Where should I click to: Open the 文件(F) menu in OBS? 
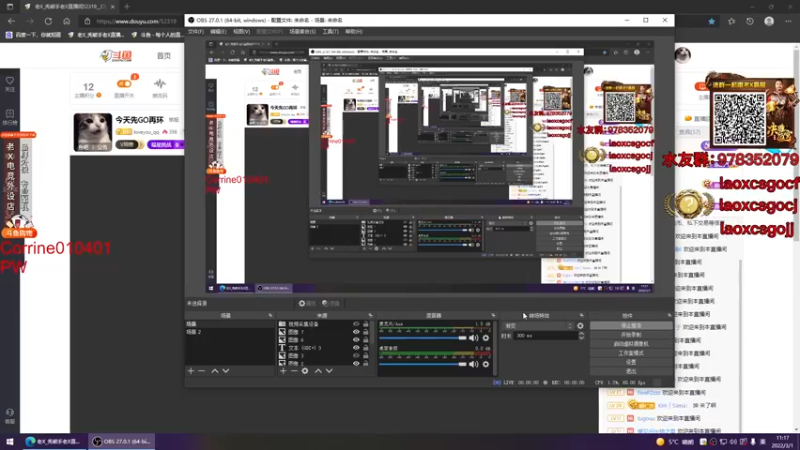pos(196,32)
